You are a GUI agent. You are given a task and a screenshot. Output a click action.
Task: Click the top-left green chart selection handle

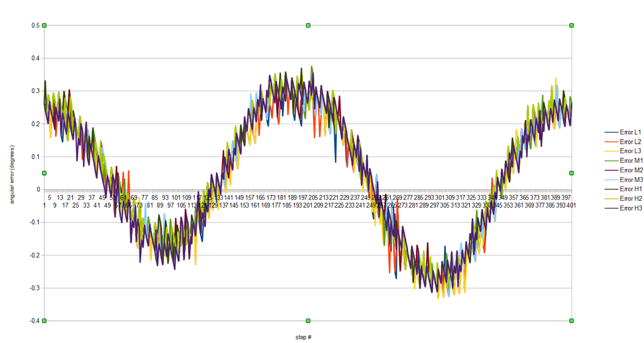tap(44, 25)
